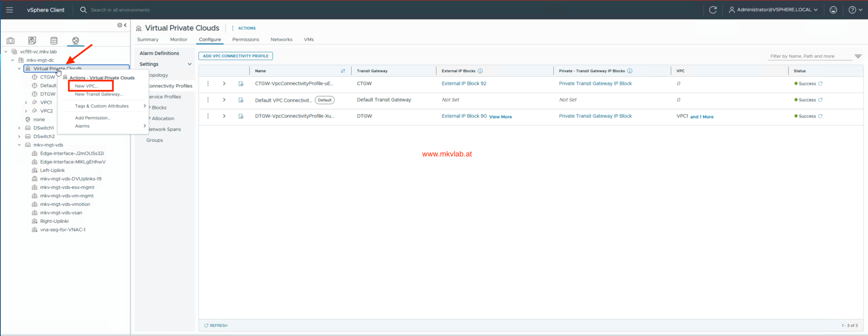Switch to the Summary tab

[x=148, y=40]
